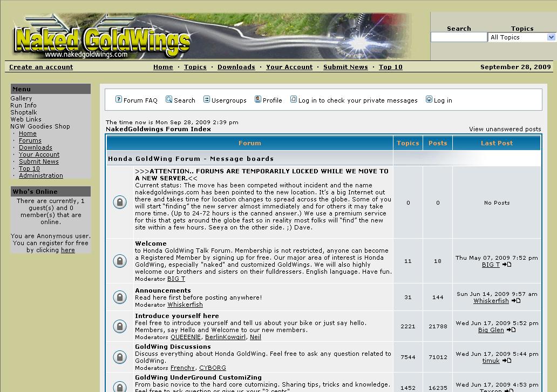The width and height of the screenshot is (557, 392).
Task: Click the Downloads link in sidebar Menu
Action: (x=36, y=147)
